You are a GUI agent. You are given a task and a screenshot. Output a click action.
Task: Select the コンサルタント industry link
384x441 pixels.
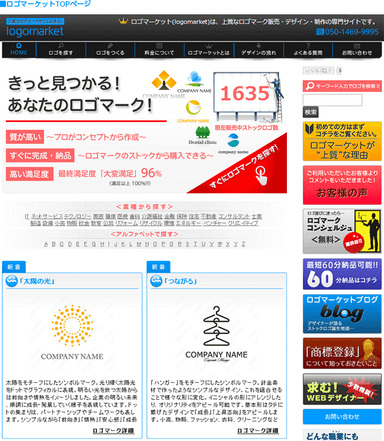pos(234,216)
